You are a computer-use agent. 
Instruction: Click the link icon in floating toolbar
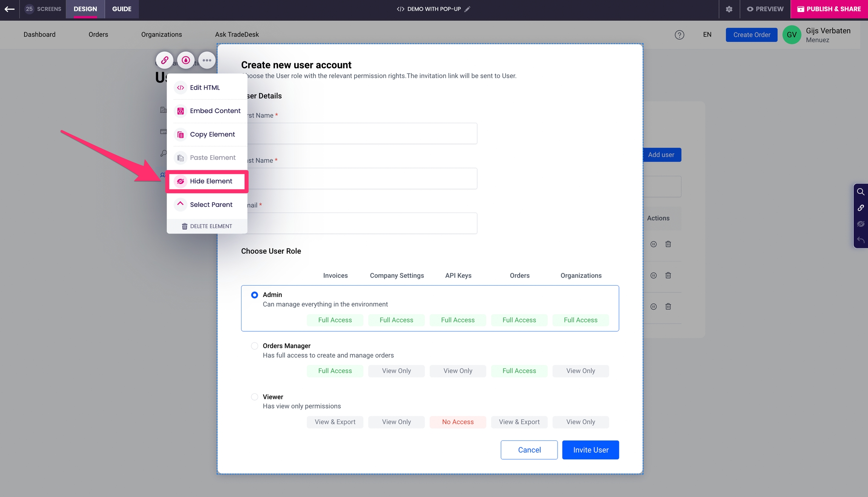165,60
